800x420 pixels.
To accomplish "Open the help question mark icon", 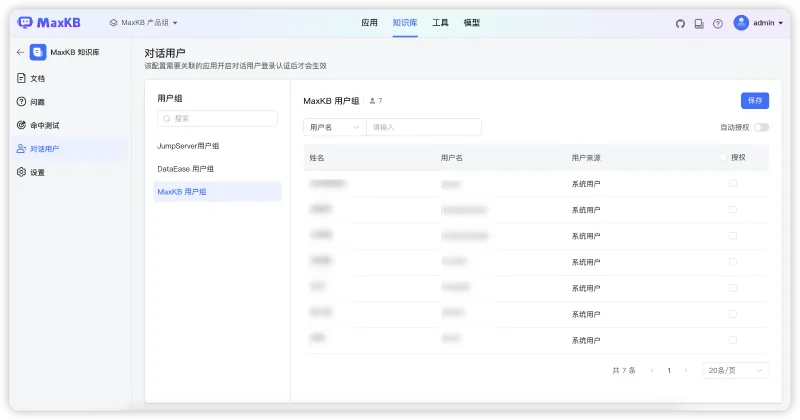I will point(718,23).
